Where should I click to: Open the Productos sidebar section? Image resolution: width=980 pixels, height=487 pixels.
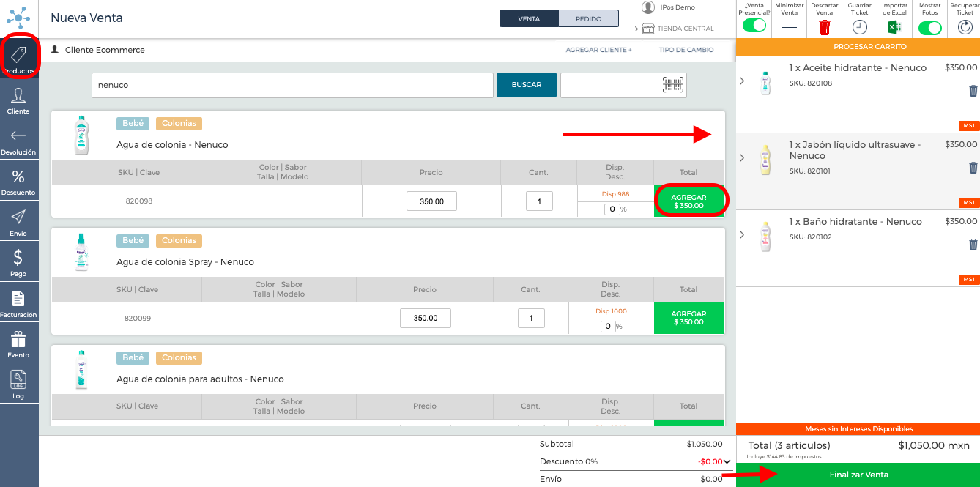(19, 59)
